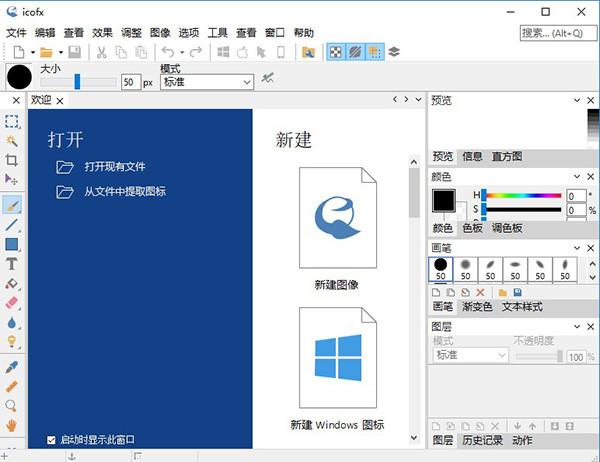Toggle the transparency checkerboard display button

point(335,51)
